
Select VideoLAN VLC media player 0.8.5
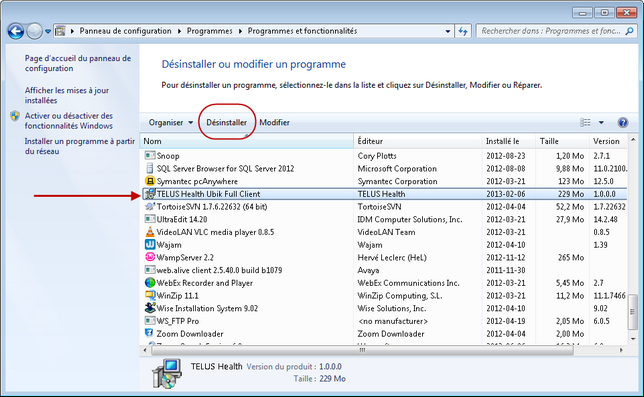pos(215,232)
